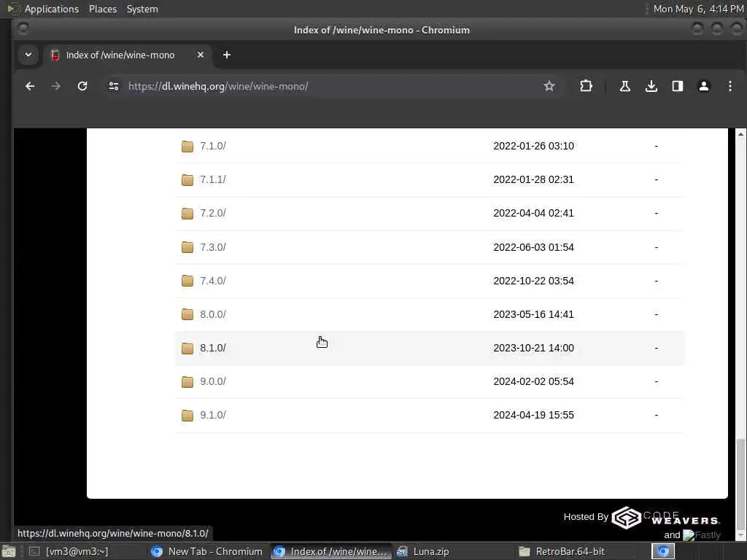747x560 pixels.
Task: Open the System menu
Action: point(142,9)
